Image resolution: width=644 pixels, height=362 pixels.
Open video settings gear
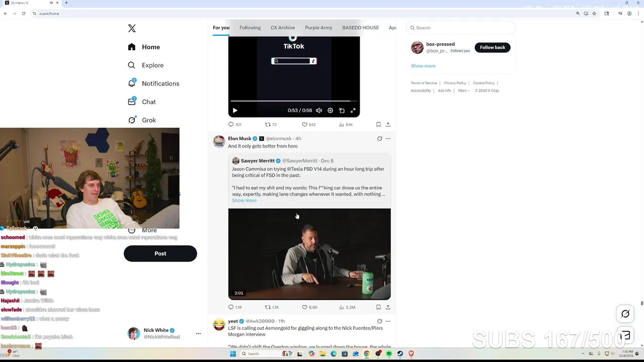330,111
